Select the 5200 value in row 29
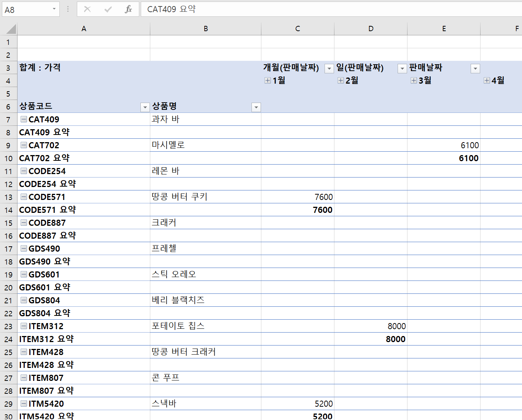The width and height of the screenshot is (522, 420). tap(298, 404)
